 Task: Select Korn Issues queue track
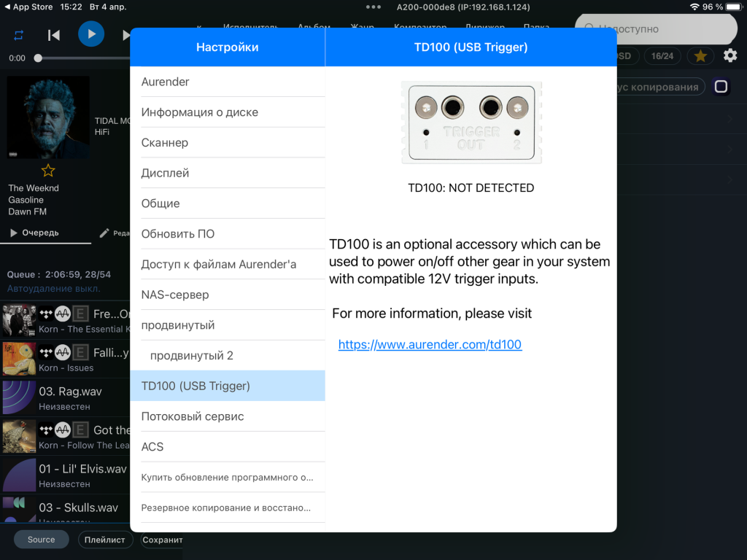(65, 359)
